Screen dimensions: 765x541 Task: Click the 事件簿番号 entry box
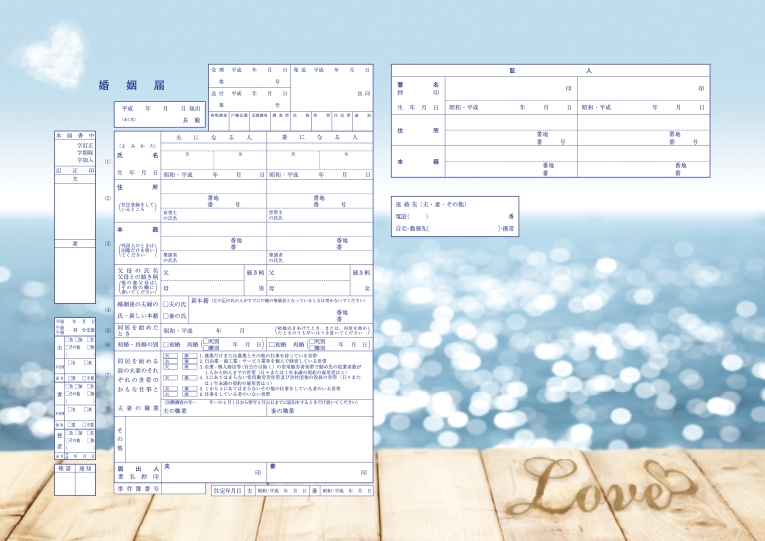pyautogui.click(x=183, y=488)
